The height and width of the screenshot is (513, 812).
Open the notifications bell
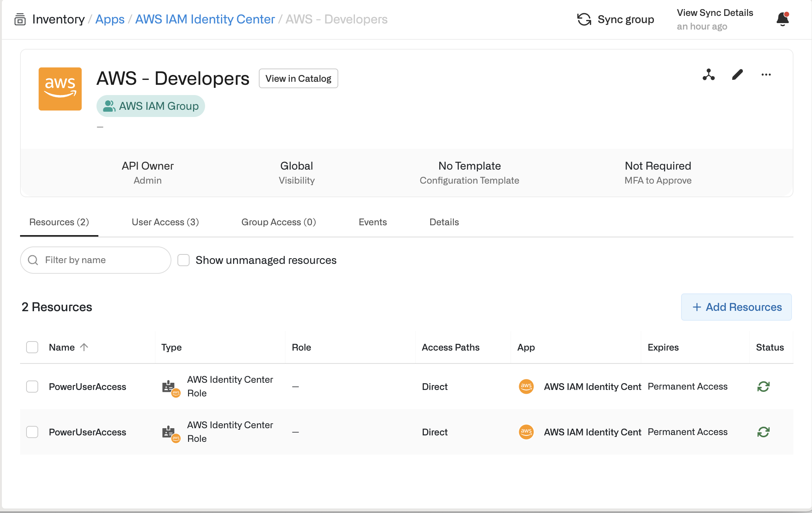click(x=782, y=19)
